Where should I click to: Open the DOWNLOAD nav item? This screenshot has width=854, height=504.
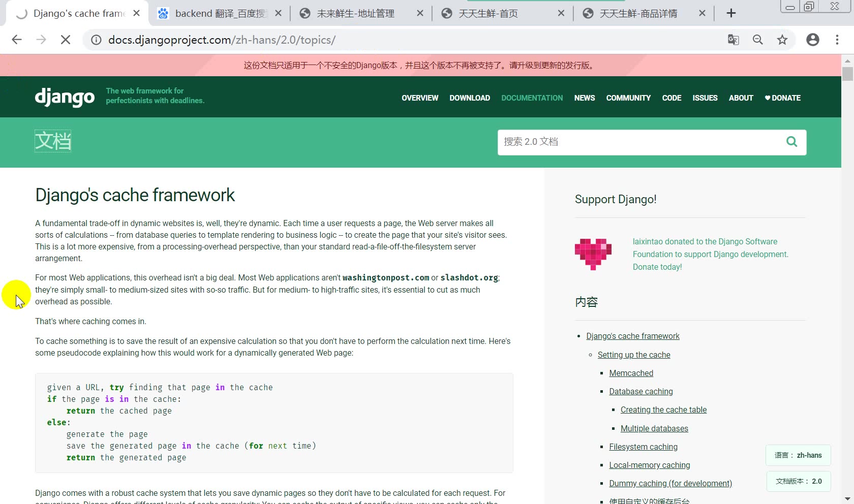click(470, 98)
